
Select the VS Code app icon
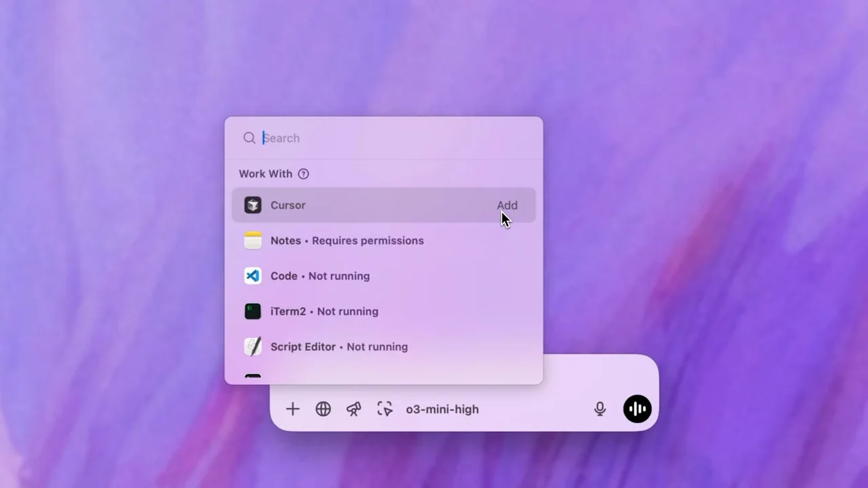click(x=253, y=276)
